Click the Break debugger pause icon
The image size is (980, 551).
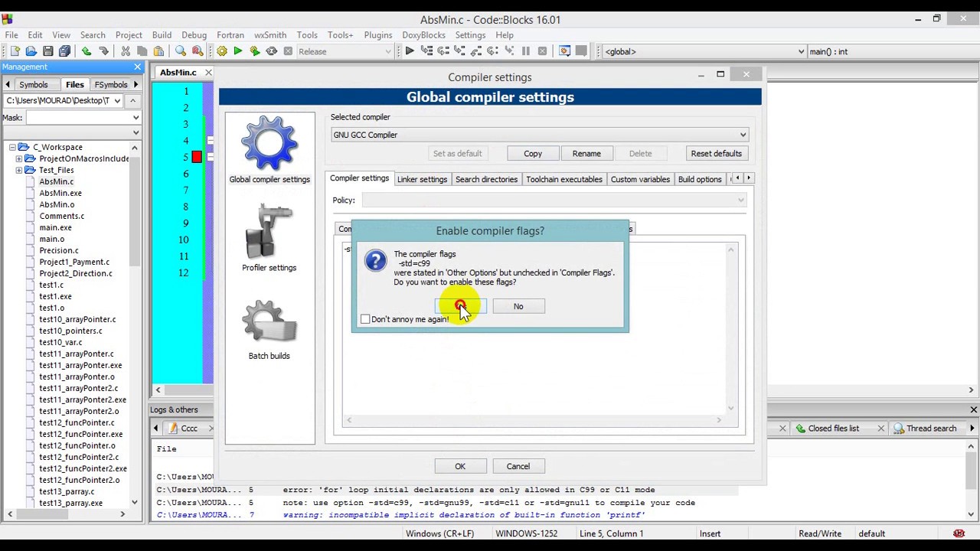click(525, 51)
